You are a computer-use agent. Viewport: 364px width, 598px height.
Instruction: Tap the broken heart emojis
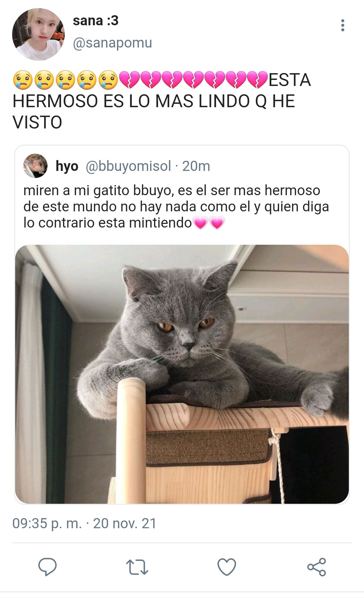click(x=193, y=80)
